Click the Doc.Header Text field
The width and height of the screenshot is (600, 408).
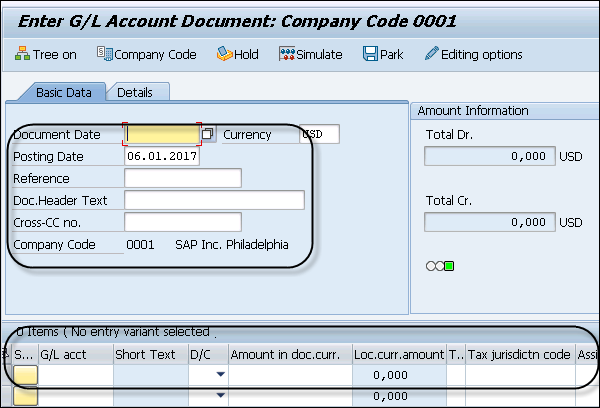click(x=214, y=200)
